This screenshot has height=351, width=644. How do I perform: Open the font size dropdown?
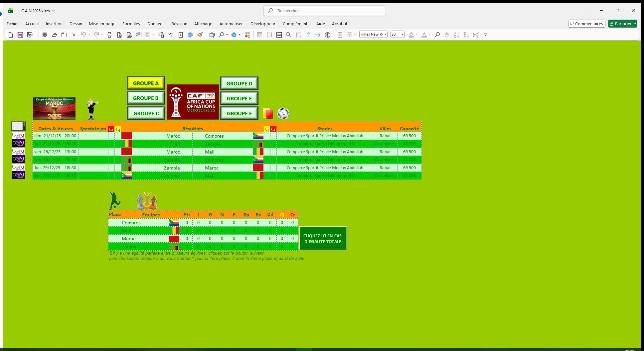click(402, 35)
